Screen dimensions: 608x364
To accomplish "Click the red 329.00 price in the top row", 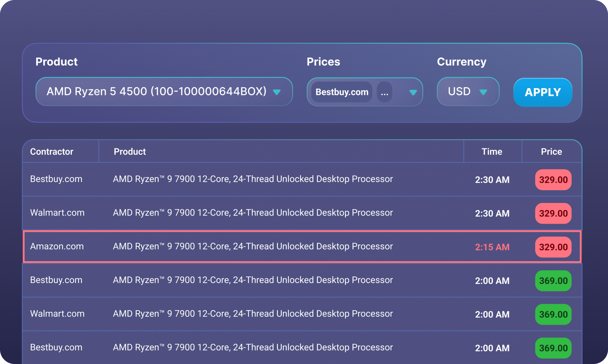I will (553, 180).
